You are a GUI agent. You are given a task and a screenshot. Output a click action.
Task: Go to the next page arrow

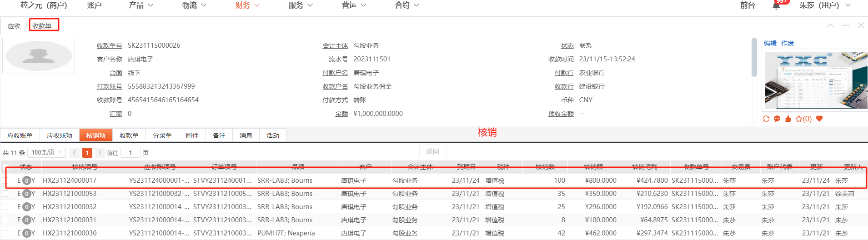tap(100, 153)
